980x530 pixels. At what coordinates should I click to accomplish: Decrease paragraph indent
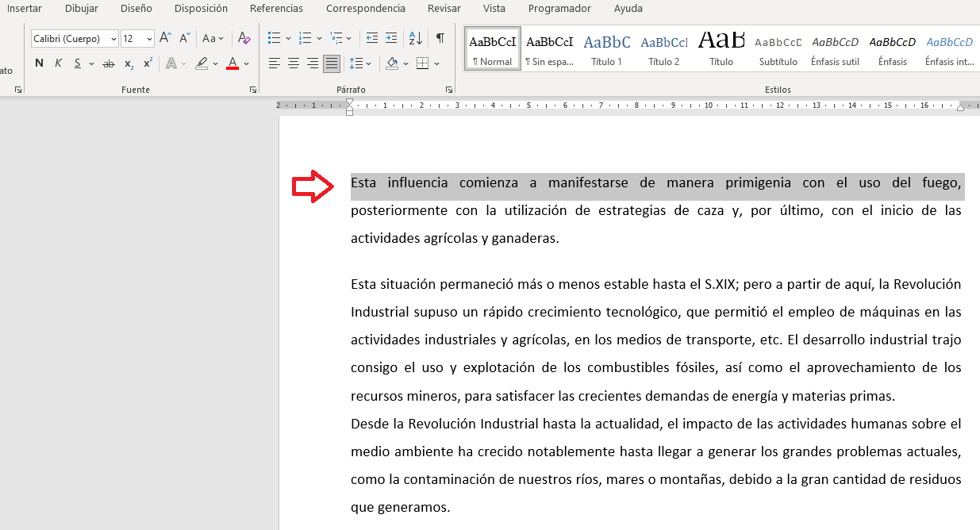click(x=372, y=38)
